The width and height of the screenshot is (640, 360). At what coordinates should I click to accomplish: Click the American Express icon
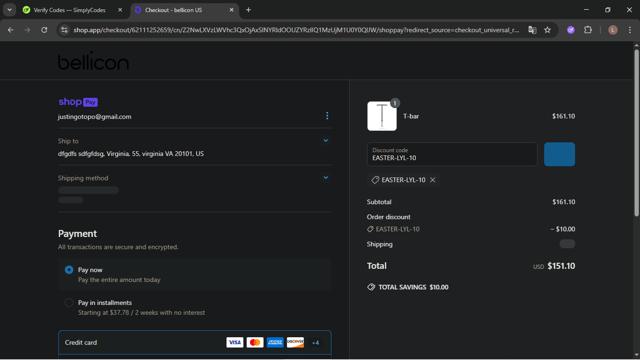pos(275,342)
